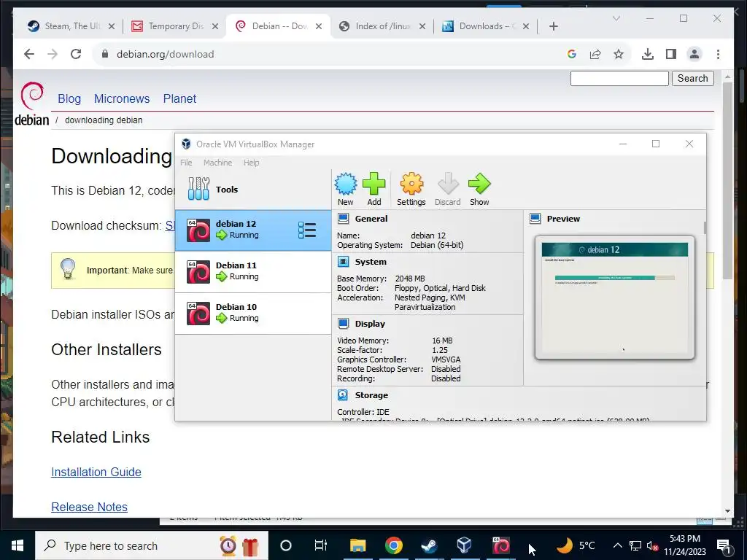Screen dimensions: 747x560
Task: Open Chrome downloads icon
Action: click(x=648, y=54)
